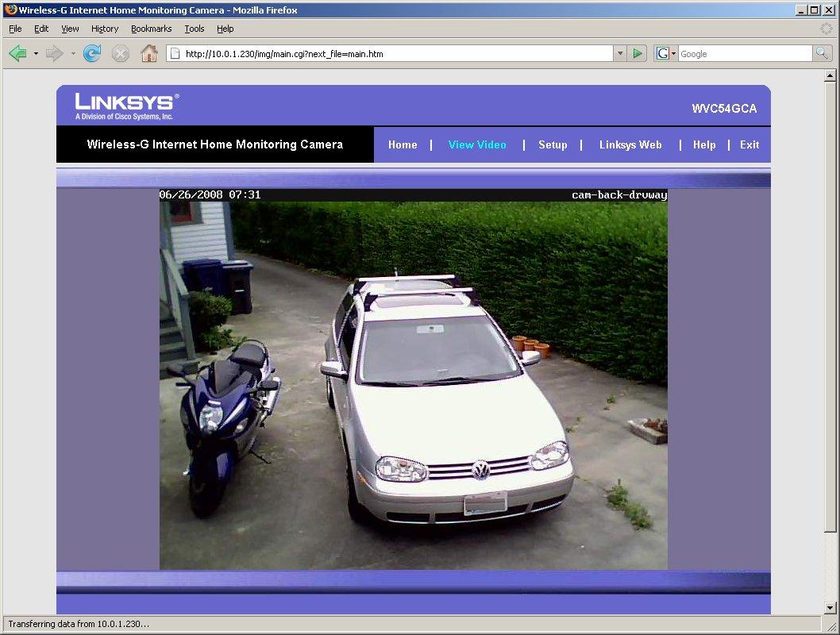Select the View Video link
This screenshot has width=840, height=635.
(x=477, y=144)
